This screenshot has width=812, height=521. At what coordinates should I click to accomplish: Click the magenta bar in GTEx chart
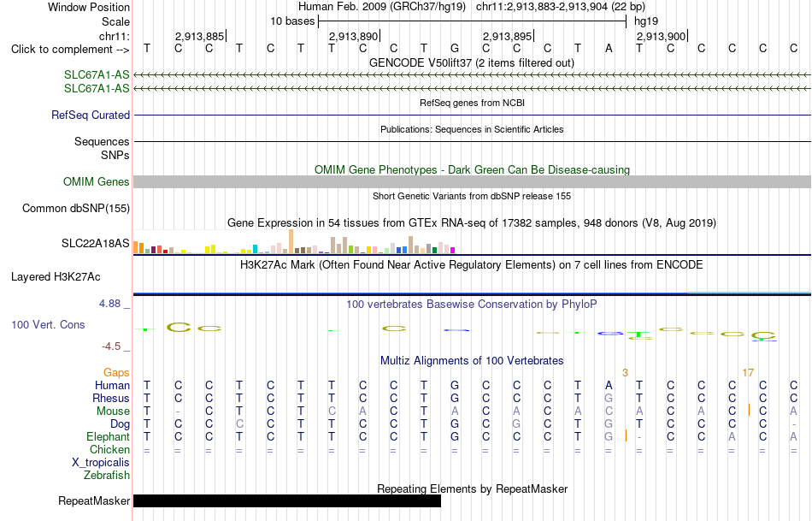point(453,251)
